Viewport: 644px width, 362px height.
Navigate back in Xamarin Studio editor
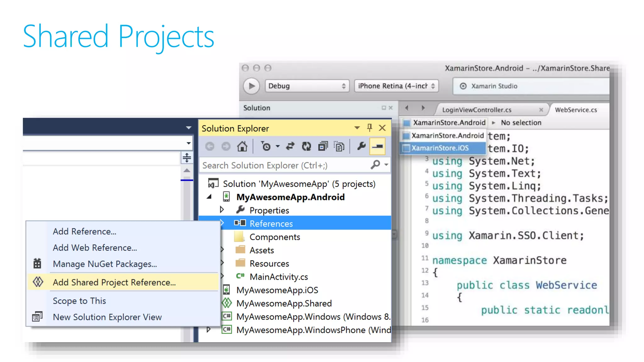(407, 108)
